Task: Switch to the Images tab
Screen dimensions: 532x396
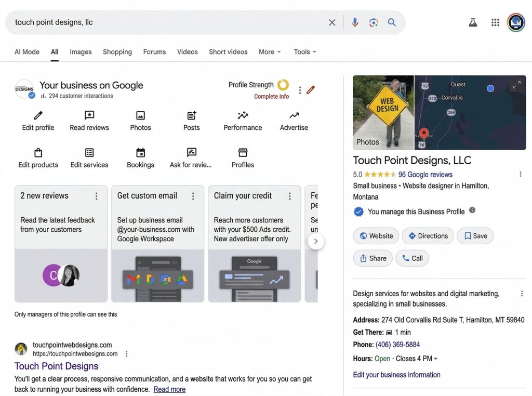Action: tap(81, 51)
